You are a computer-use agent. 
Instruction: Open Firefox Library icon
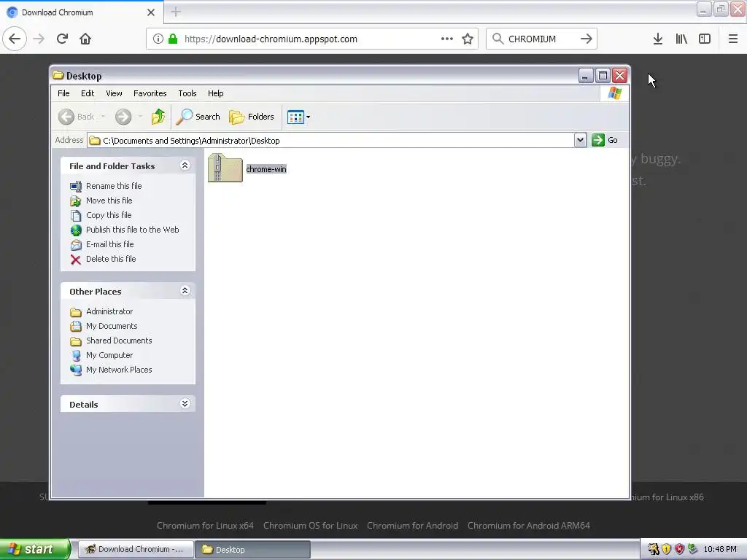point(681,39)
